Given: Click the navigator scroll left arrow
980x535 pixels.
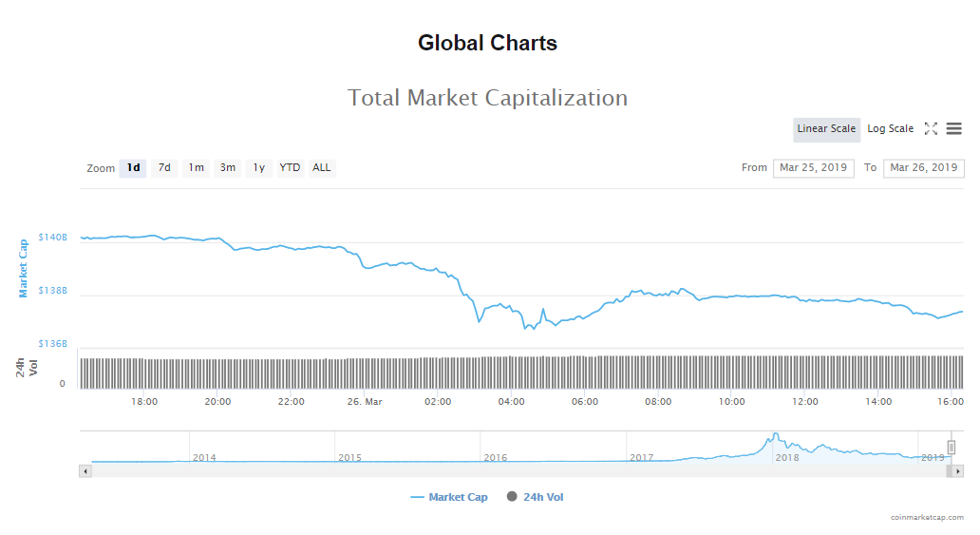Looking at the screenshot, I should click(x=85, y=470).
